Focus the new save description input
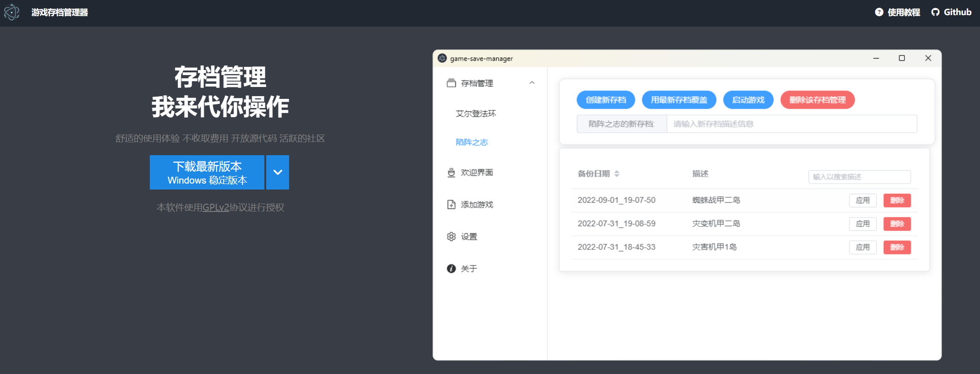The image size is (980, 374). click(791, 124)
